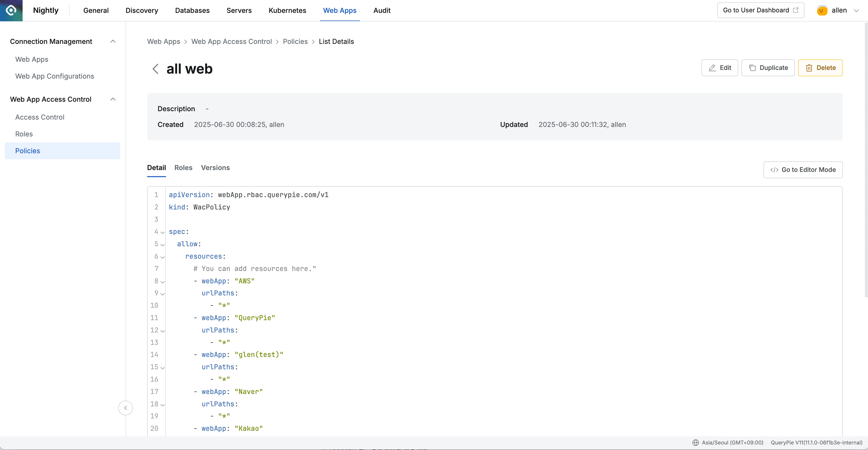Open the Policies breadcrumb link
Screen dimensions: 868x450
click(x=295, y=42)
